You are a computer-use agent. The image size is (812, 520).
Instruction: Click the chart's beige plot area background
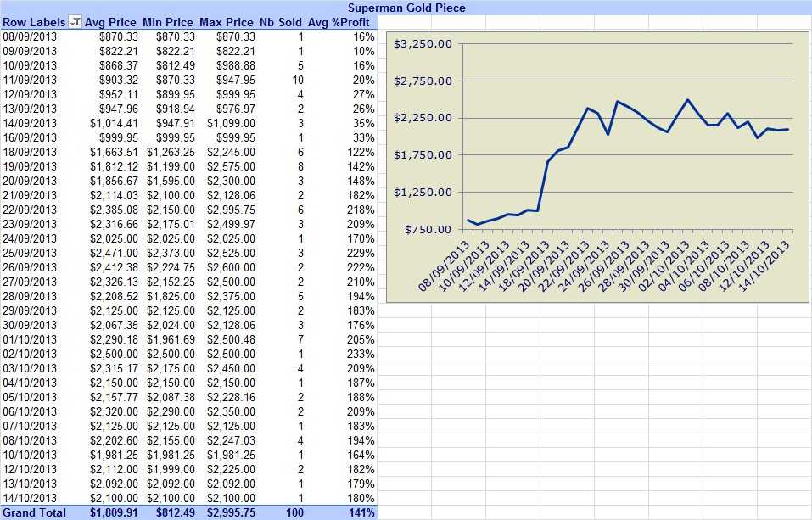point(628,67)
